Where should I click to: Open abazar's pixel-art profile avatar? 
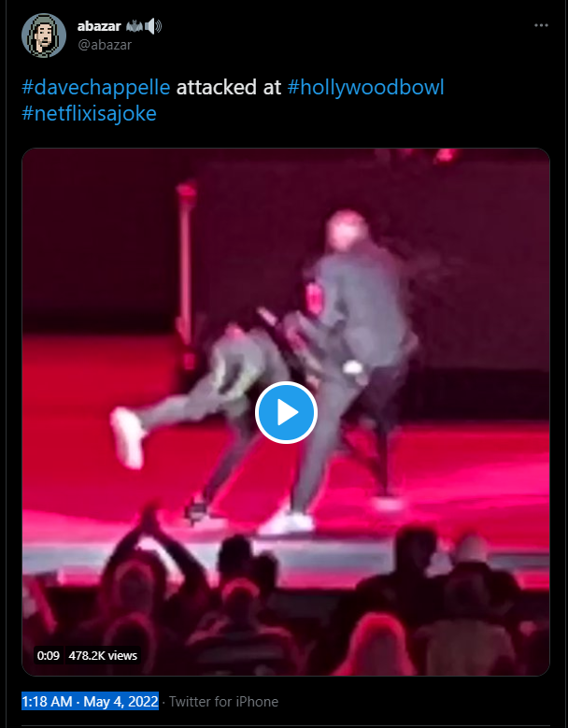(x=44, y=36)
